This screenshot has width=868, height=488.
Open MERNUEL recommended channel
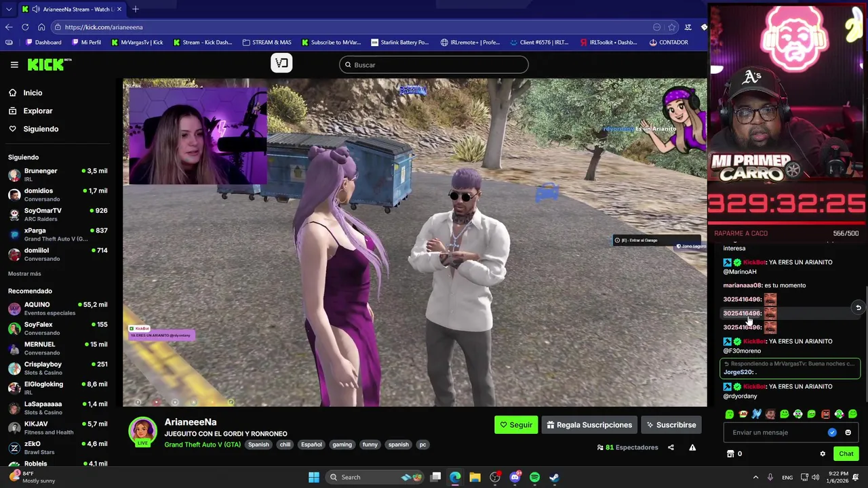click(58, 348)
